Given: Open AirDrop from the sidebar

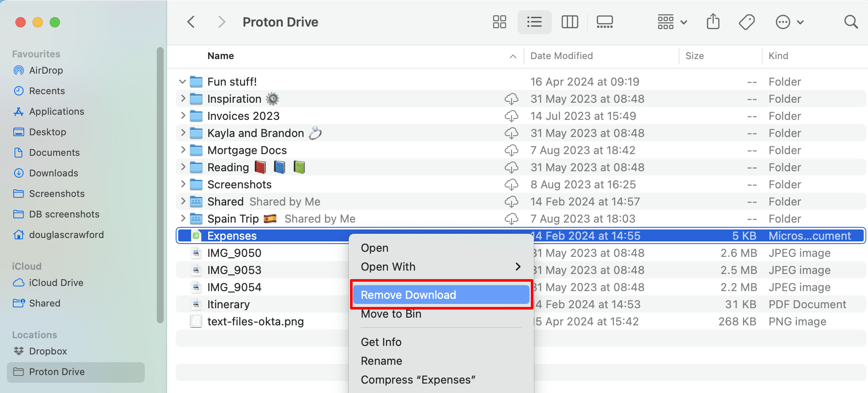Looking at the screenshot, I should tap(46, 70).
